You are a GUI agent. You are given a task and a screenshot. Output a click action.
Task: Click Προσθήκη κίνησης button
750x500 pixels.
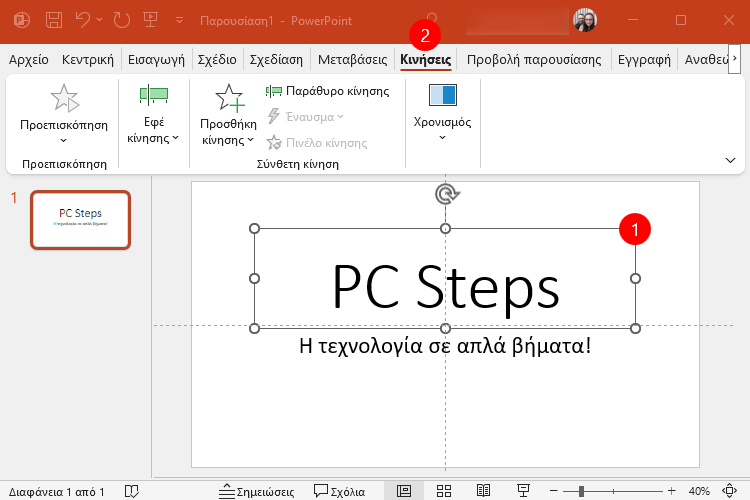pyautogui.click(x=228, y=115)
